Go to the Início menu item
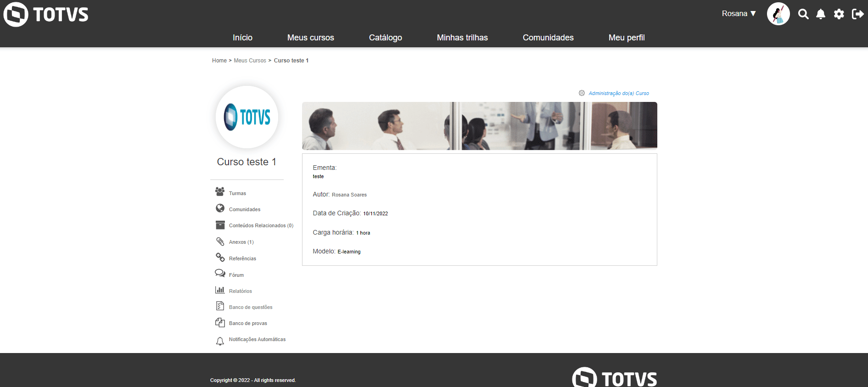 coord(242,38)
